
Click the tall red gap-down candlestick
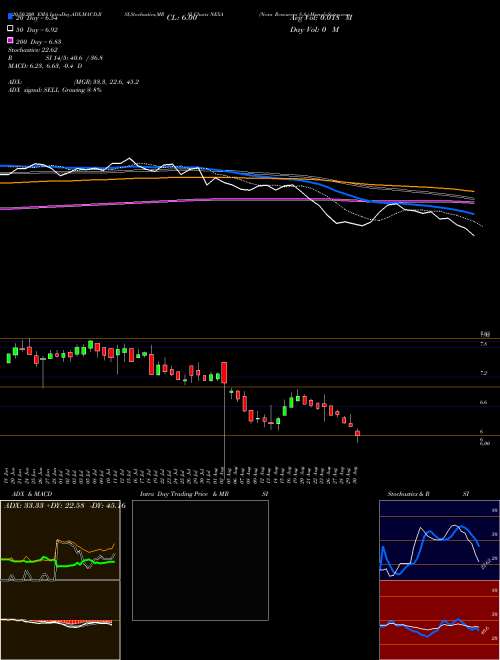coord(224,373)
